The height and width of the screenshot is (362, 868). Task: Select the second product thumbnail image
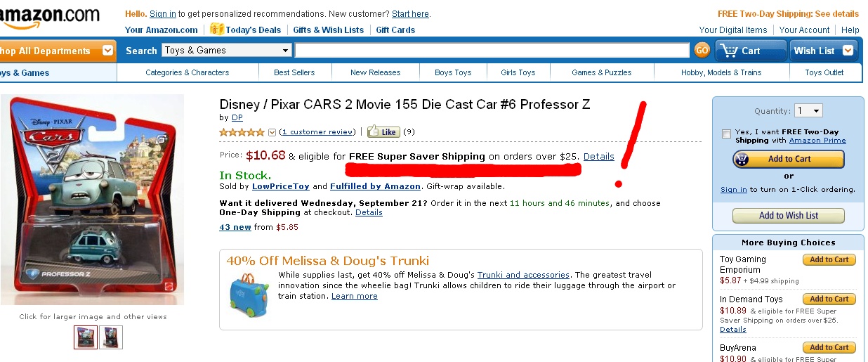(x=111, y=337)
